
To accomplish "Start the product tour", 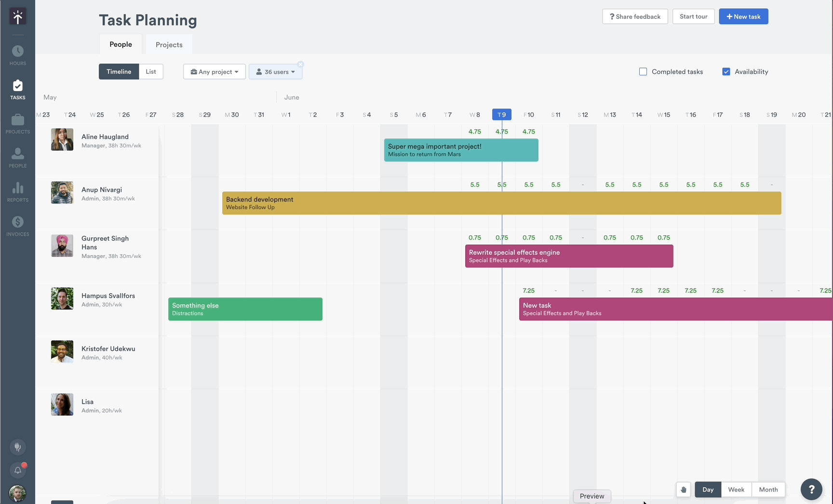I will click(x=693, y=16).
